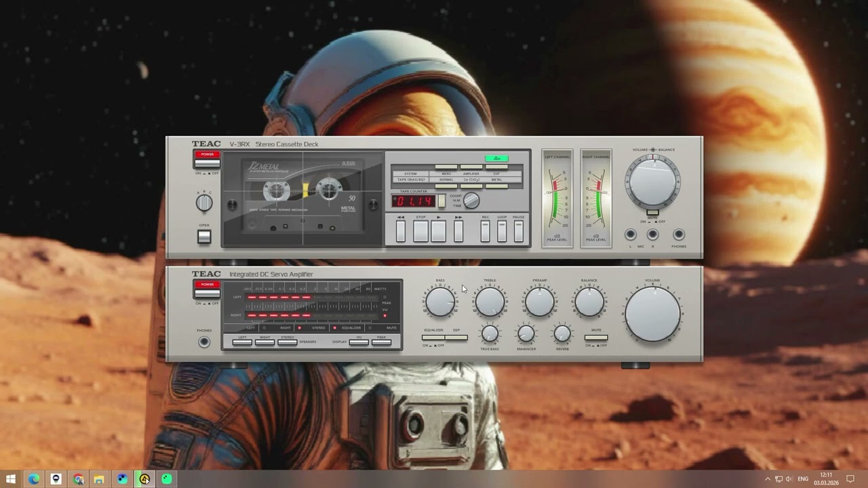The height and width of the screenshot is (488, 868).
Task: Open File Explorer from the taskbar
Action: [100, 479]
